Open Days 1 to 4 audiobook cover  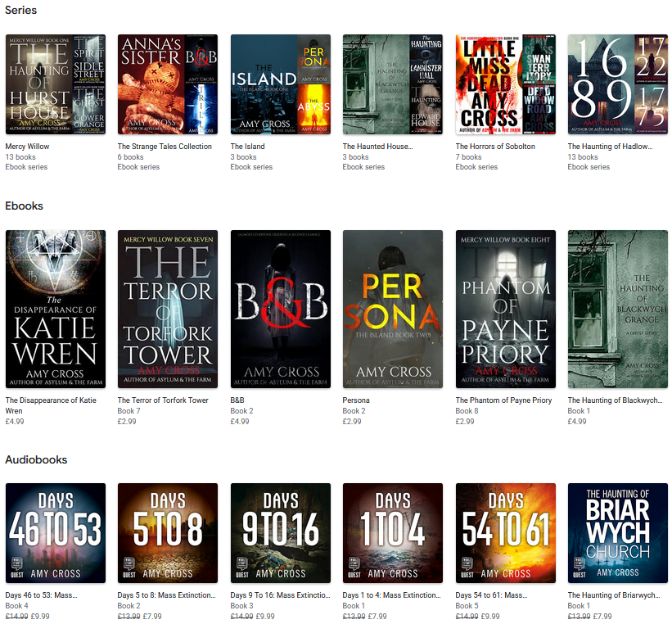[393, 533]
